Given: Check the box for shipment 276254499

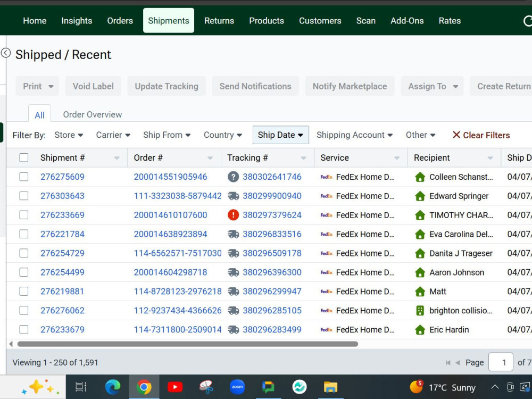Looking at the screenshot, I should (24, 272).
